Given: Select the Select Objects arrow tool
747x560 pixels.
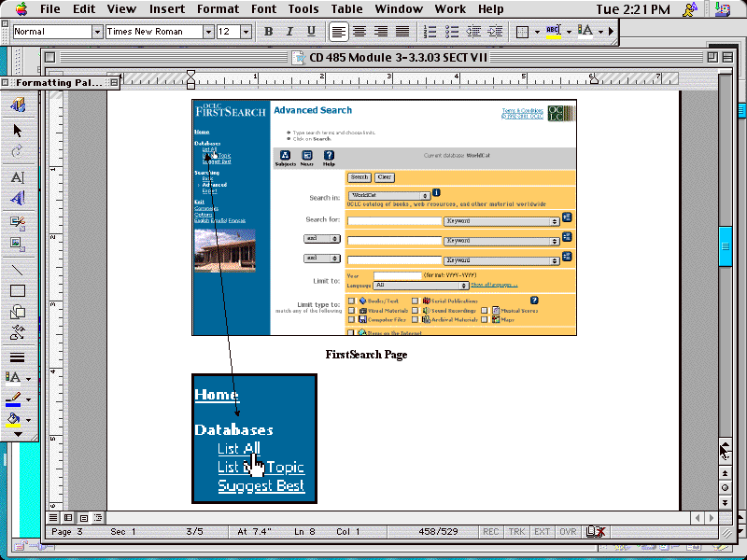Looking at the screenshot, I should (x=18, y=130).
